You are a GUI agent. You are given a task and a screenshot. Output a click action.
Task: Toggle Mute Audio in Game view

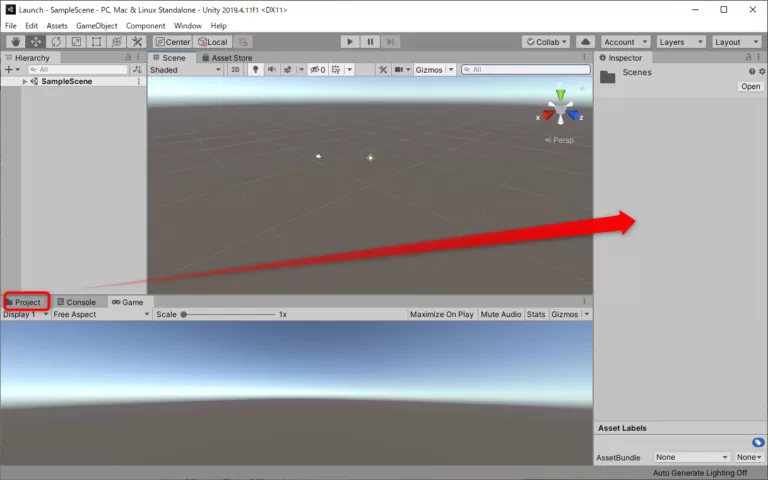(501, 314)
